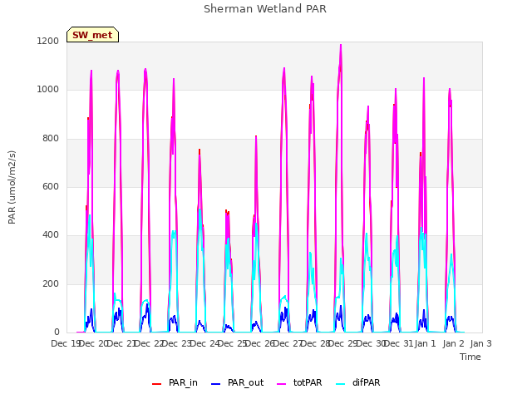Click the 600 y-axis tick label

pyautogui.click(x=51, y=186)
